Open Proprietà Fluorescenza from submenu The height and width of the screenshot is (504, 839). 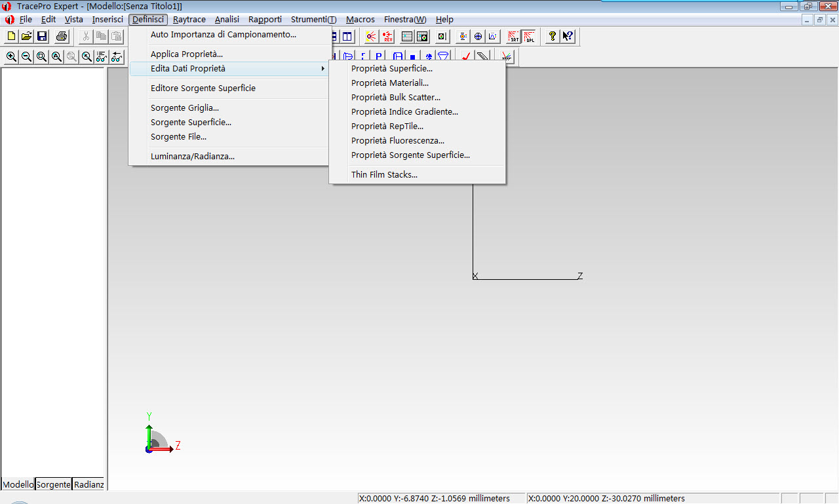coord(418,140)
